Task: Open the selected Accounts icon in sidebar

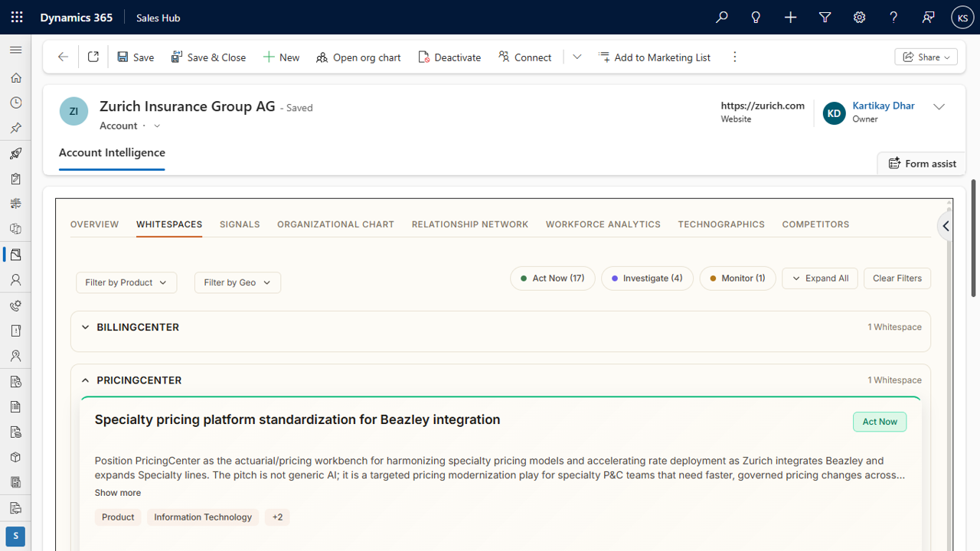Action: [x=15, y=254]
